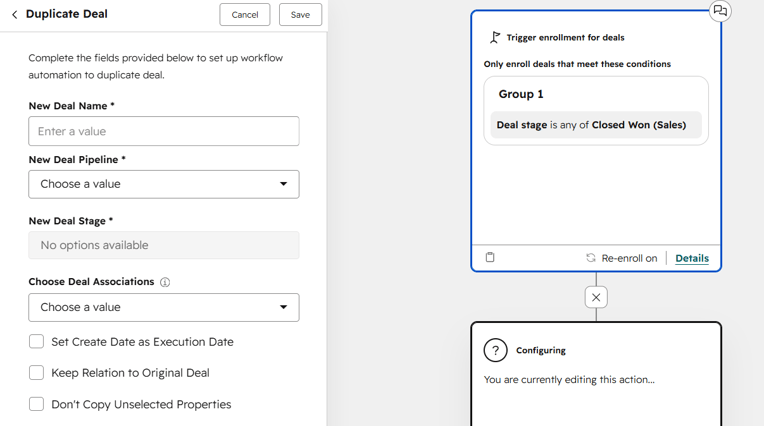Focus the New Deal Name input field
Viewport: 764px width, 426px height.
(x=164, y=131)
